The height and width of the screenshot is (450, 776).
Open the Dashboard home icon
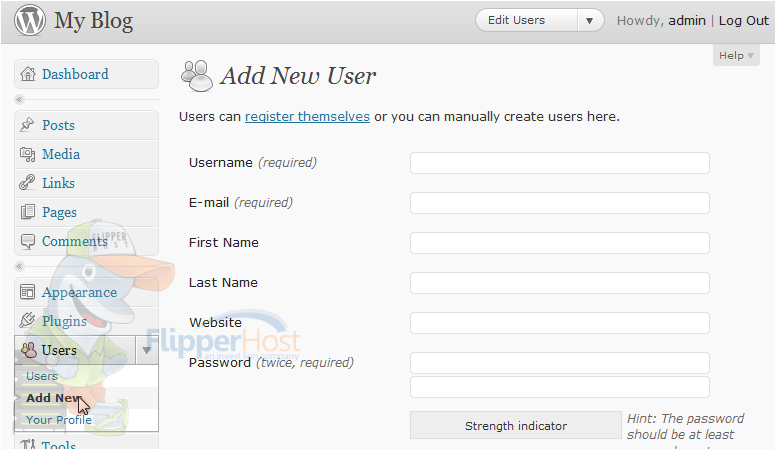click(28, 74)
